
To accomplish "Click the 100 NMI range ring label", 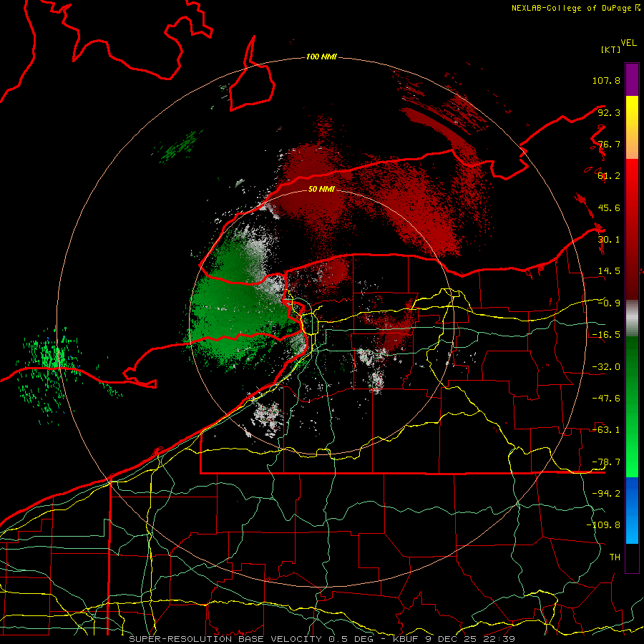I will tap(321, 57).
